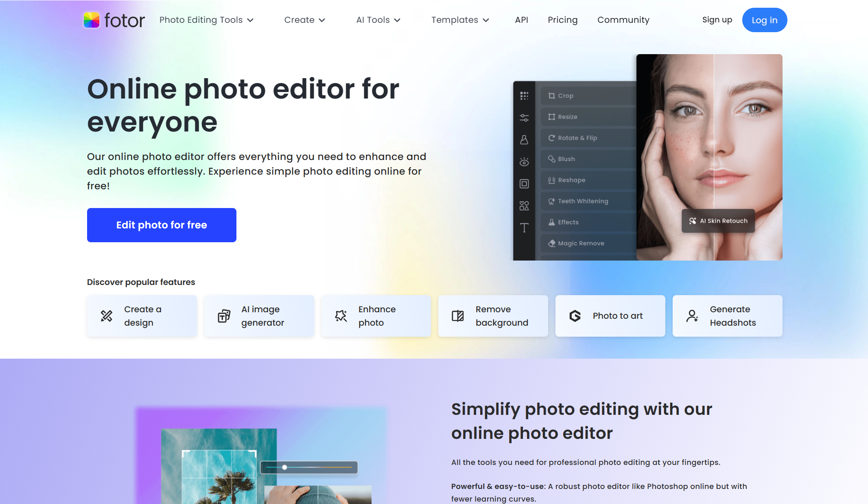Click the AI image generator icon

(x=224, y=316)
